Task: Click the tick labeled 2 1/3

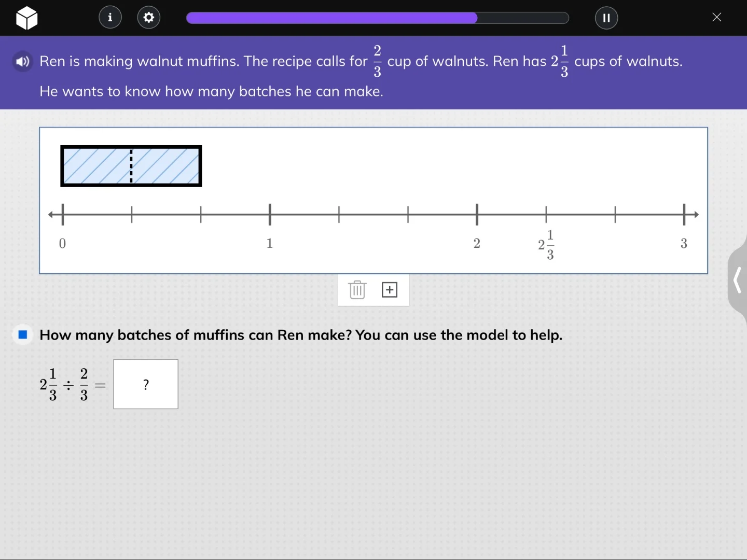Action: coord(546,214)
